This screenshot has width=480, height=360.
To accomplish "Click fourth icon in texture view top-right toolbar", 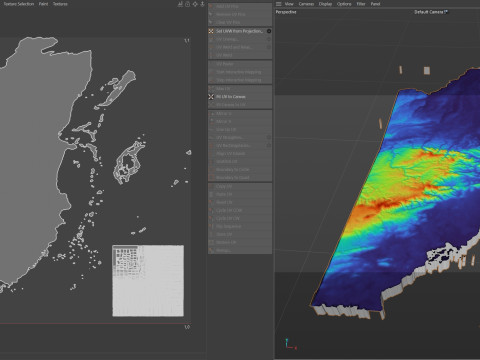I will [x=202, y=4].
